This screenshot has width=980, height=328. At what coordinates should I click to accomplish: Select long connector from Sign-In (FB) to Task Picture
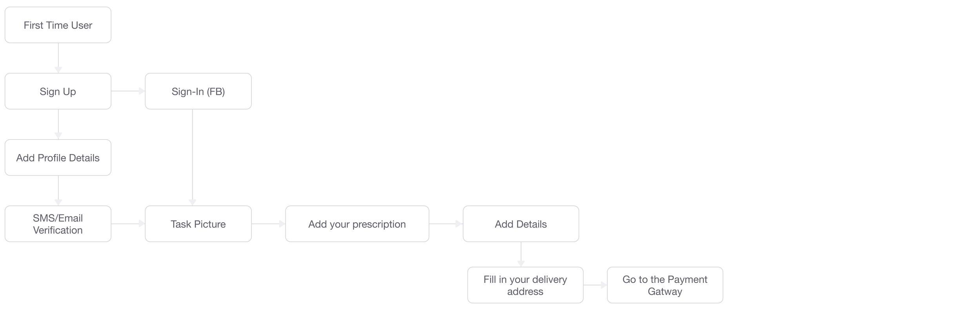(x=192, y=158)
